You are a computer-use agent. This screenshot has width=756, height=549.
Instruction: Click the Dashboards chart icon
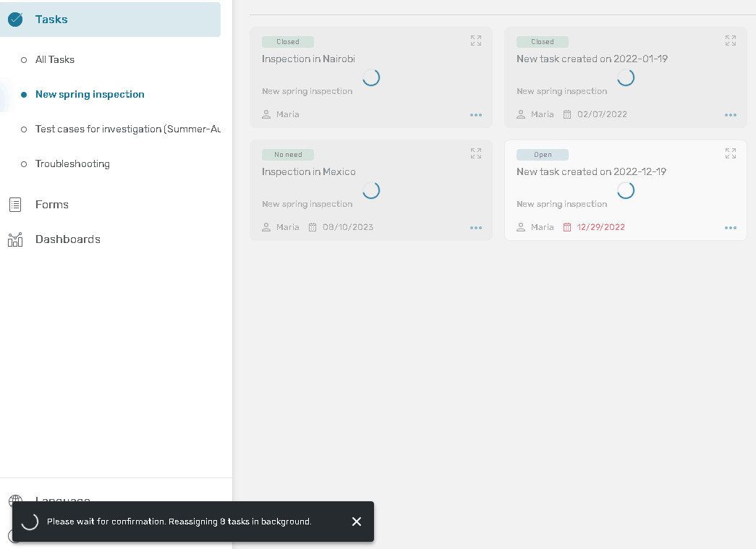click(x=15, y=239)
